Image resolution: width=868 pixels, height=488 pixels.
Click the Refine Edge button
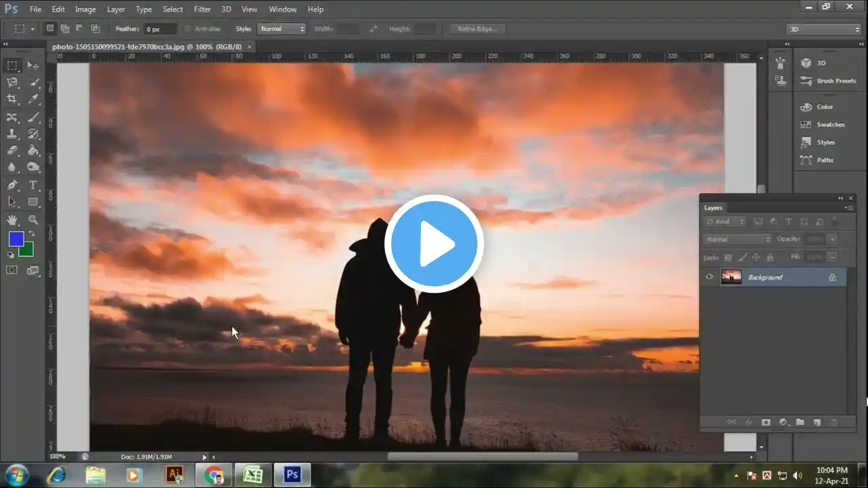click(x=477, y=29)
